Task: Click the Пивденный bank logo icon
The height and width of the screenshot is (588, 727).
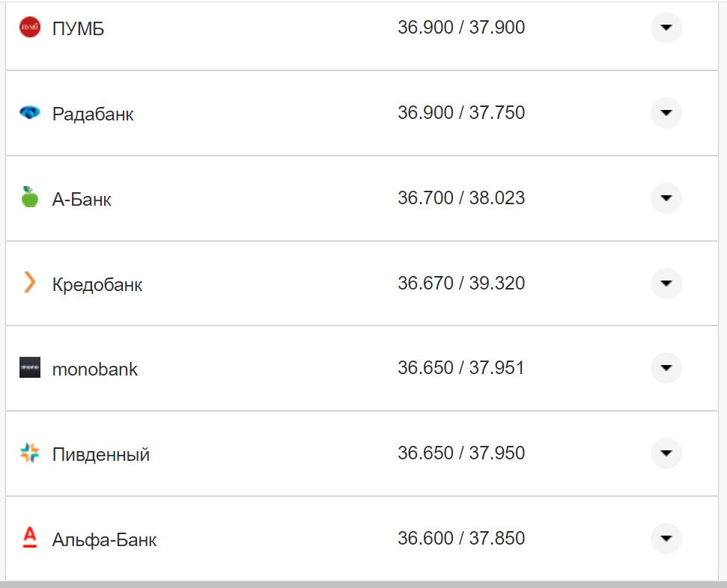Action: point(30,453)
